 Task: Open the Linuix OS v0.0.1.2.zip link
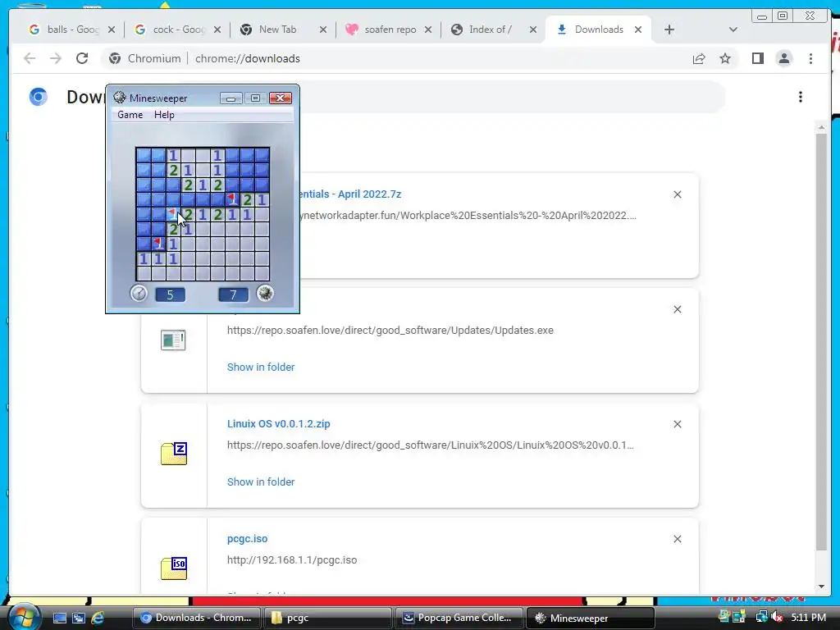tap(279, 424)
